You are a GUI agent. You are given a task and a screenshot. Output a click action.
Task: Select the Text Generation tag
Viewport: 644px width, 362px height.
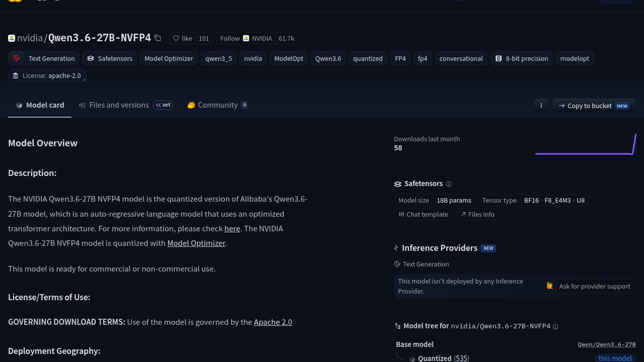pos(44,58)
